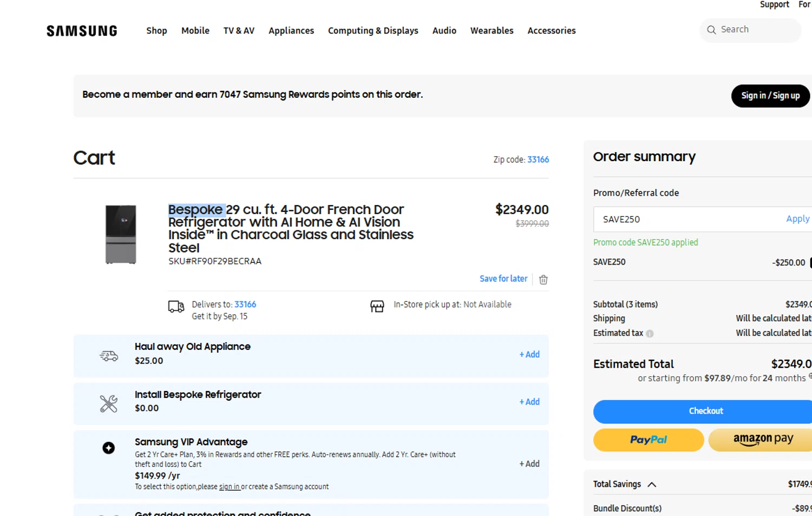812x516 pixels.
Task: Open the Audio menu
Action: [444, 31]
